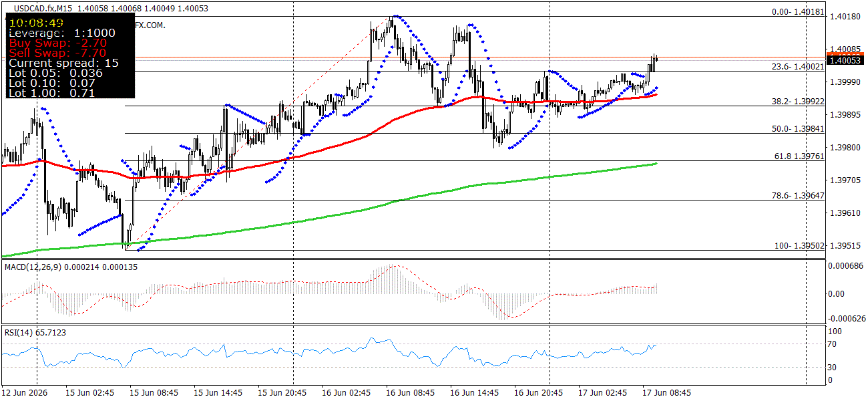Click the 10:08:49 clock readout
The width and height of the screenshot is (868, 401).
(35, 22)
